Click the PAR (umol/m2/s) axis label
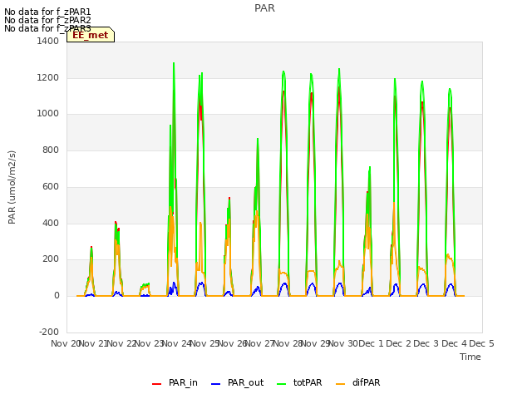The width and height of the screenshot is (532, 399). point(12,187)
